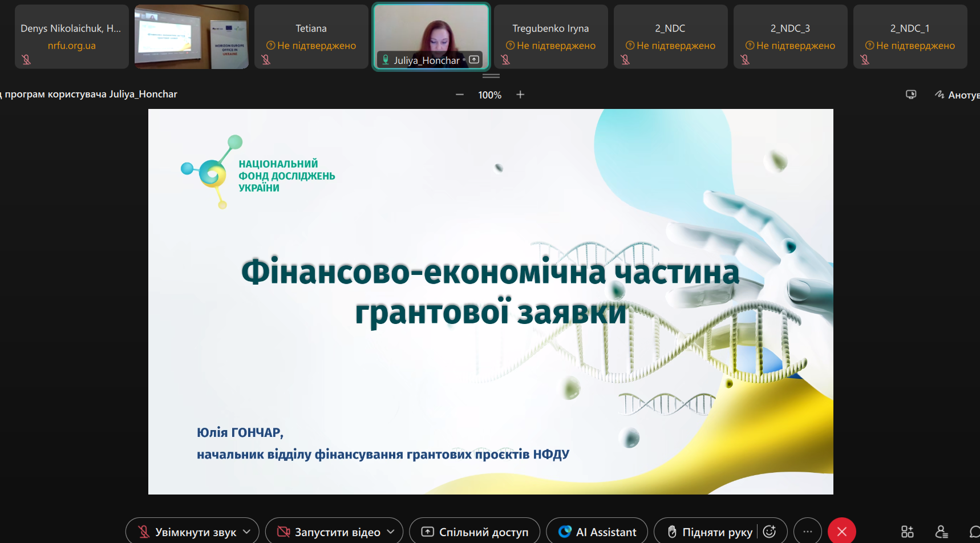
Task: Click the filmstrip resize handle below thumbnails
Action: tap(491, 76)
